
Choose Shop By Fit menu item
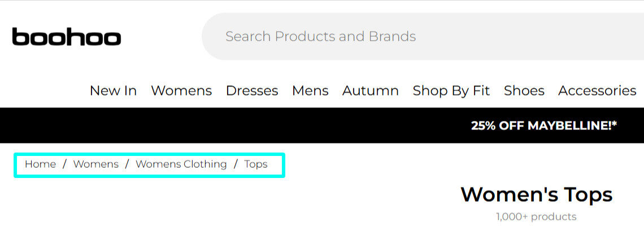point(451,90)
